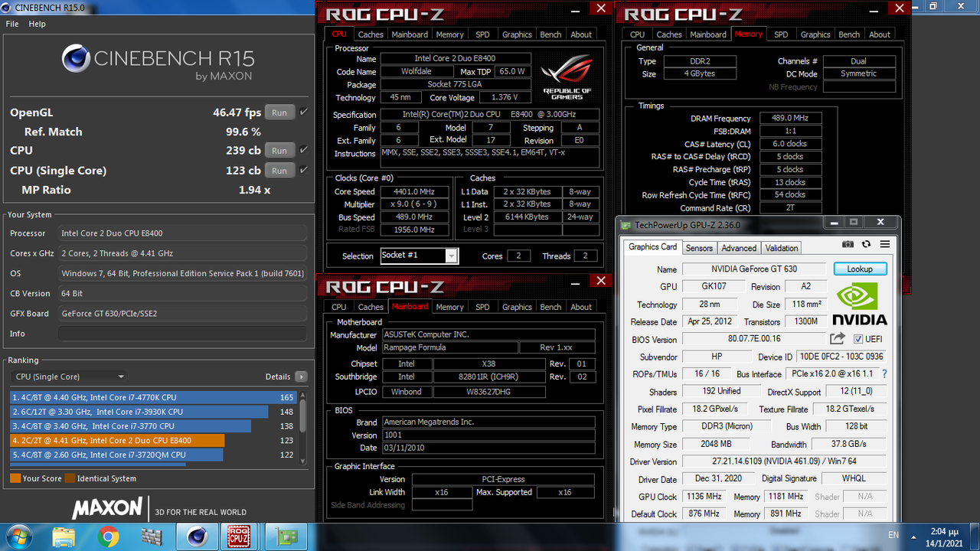Show hidden system tray icons

coord(912,536)
